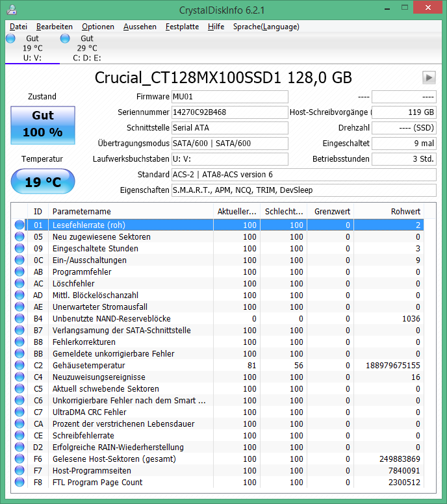Select the C: D: E: disk status orb
447x504 pixels.
click(65, 38)
